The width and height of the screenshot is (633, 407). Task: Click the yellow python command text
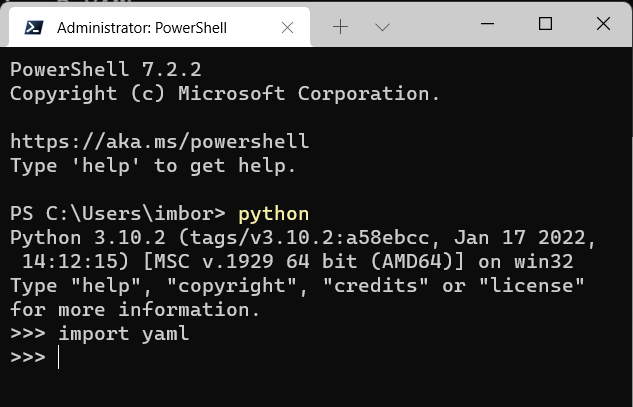pos(273,213)
